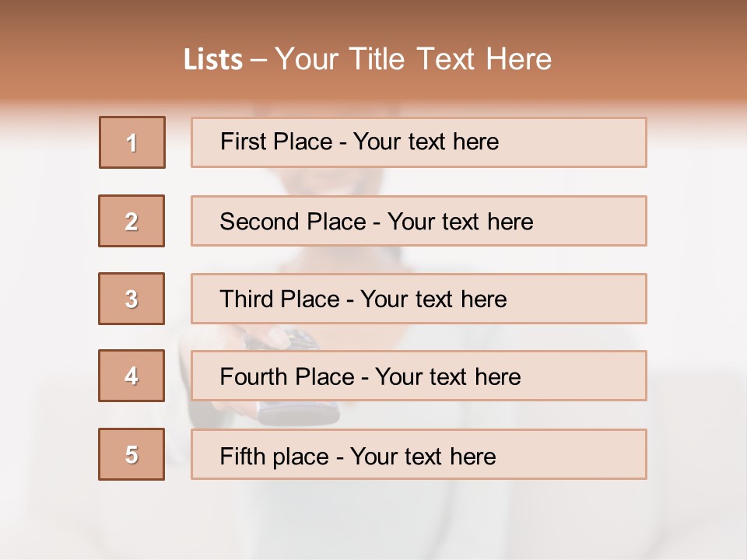
Task: Click the number 1 box
Action: [132, 142]
